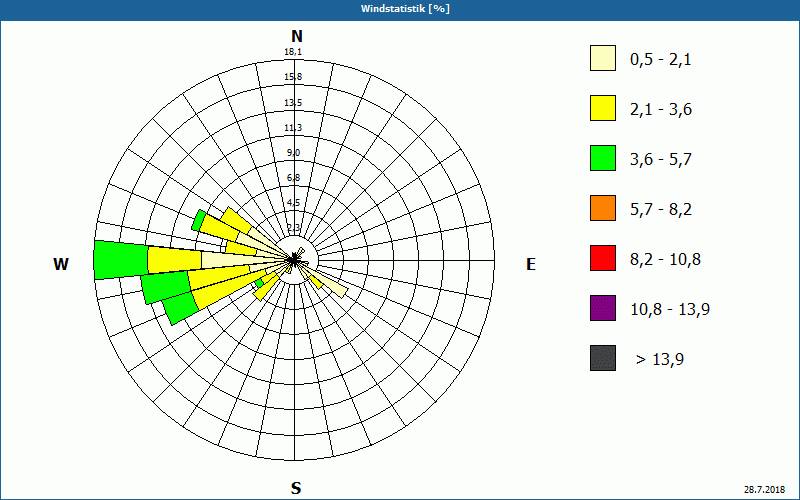Image resolution: width=800 pixels, height=500 pixels.
Task: Click the 11,3 radial axis value
Action: pos(293,128)
